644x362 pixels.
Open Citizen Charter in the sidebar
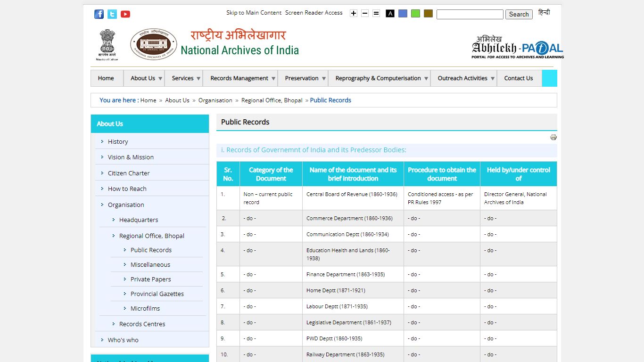(129, 173)
